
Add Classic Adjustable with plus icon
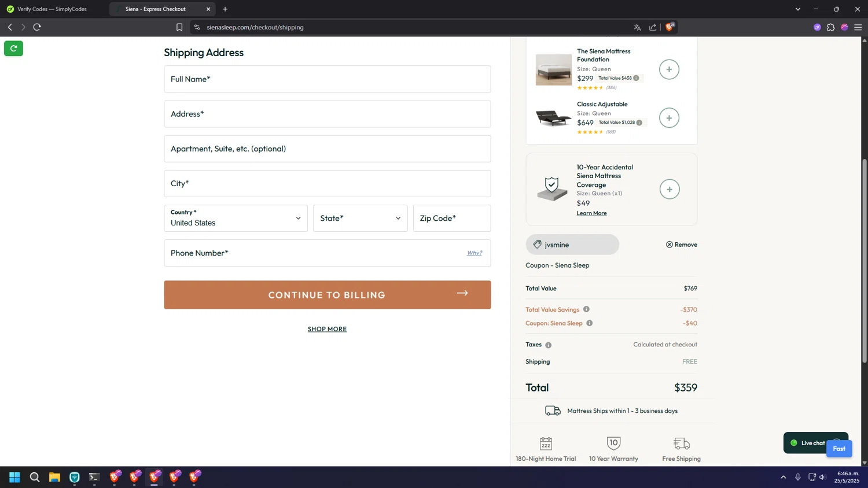pos(669,118)
